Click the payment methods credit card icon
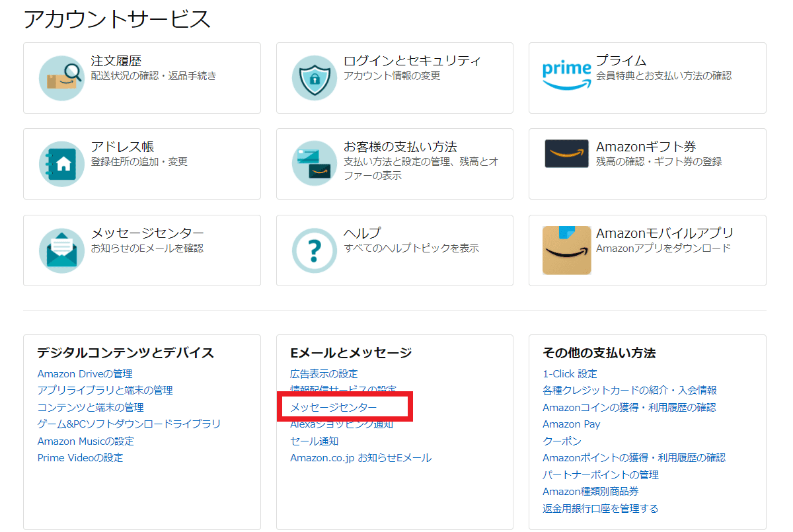 [314, 163]
